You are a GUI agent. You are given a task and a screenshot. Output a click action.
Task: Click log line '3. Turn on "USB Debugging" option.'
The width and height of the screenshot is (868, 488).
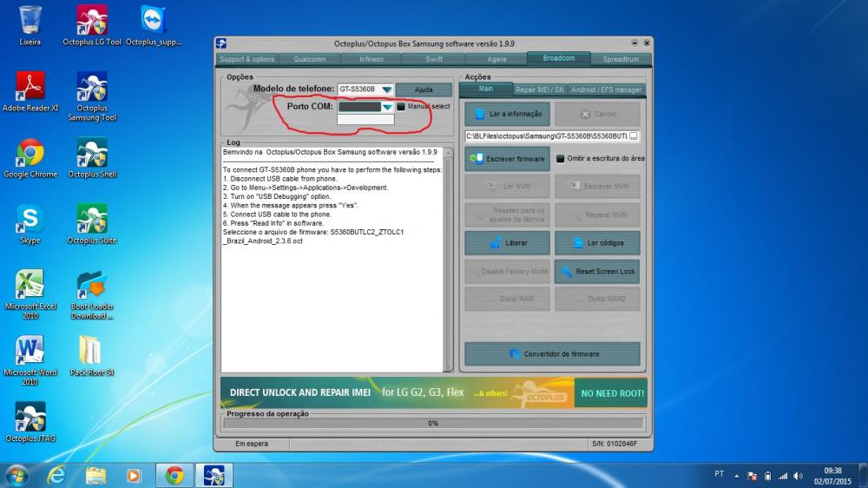[x=277, y=196]
